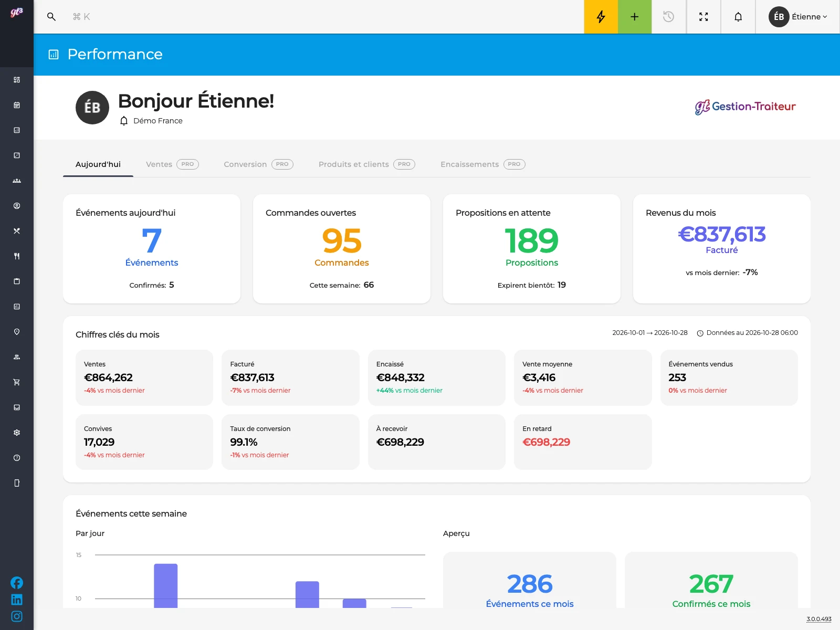Open the shopping cart sidebar icon
This screenshot has width=840, height=630.
point(17,382)
